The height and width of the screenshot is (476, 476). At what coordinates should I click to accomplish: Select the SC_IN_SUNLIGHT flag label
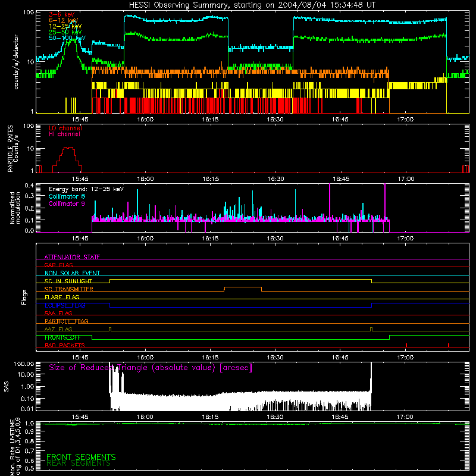pos(68,281)
